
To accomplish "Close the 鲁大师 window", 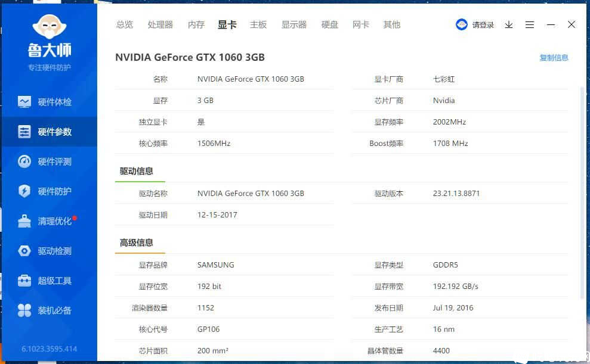I will click(571, 24).
